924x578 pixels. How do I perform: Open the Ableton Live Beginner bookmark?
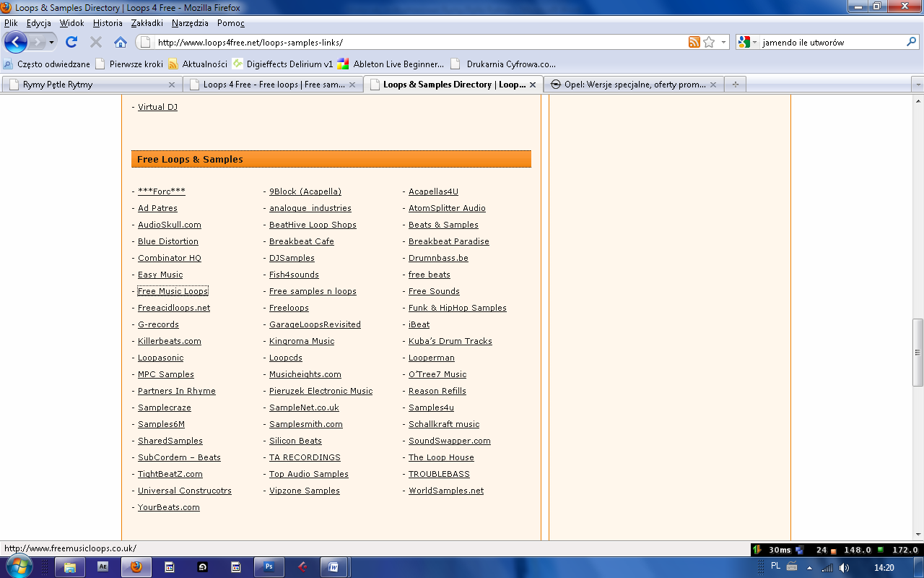[391, 64]
